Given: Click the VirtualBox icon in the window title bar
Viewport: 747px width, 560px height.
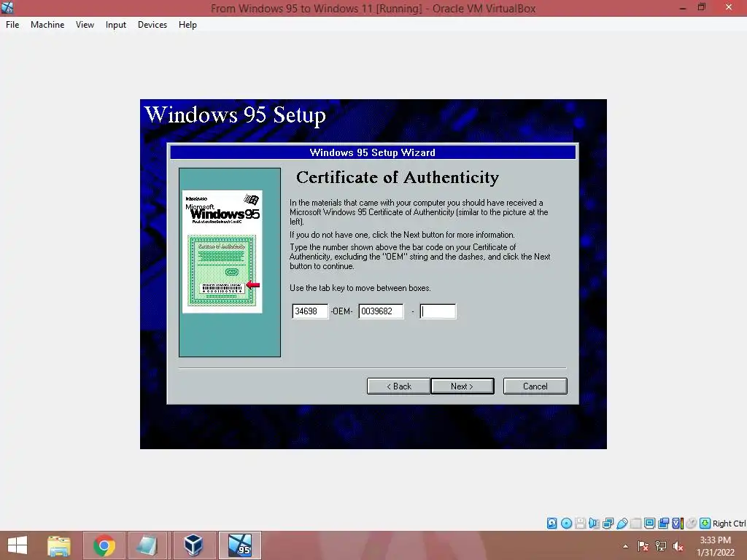Looking at the screenshot, I should pos(7,7).
